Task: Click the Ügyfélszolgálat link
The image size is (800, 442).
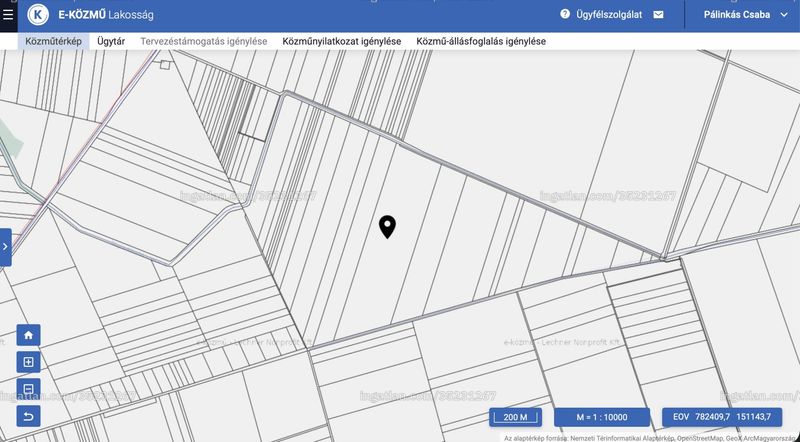Action: pyautogui.click(x=609, y=15)
